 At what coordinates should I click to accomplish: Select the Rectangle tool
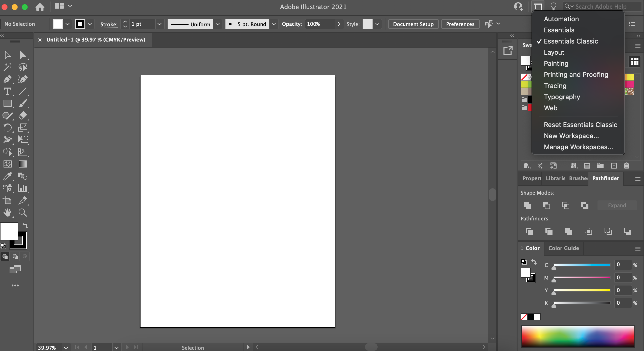pyautogui.click(x=8, y=104)
